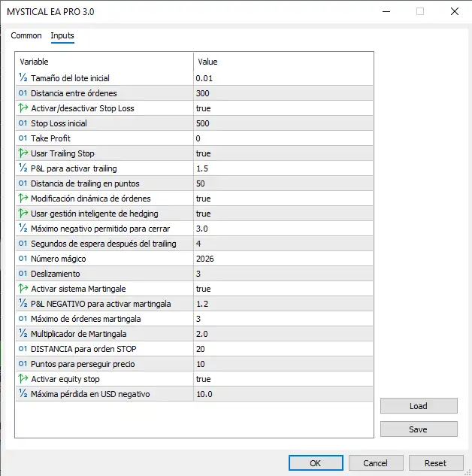Screen dimensions: 472x476
Task: Click the boolean icon beside Activar/desactivar Stop Loss
Action: [23, 108]
